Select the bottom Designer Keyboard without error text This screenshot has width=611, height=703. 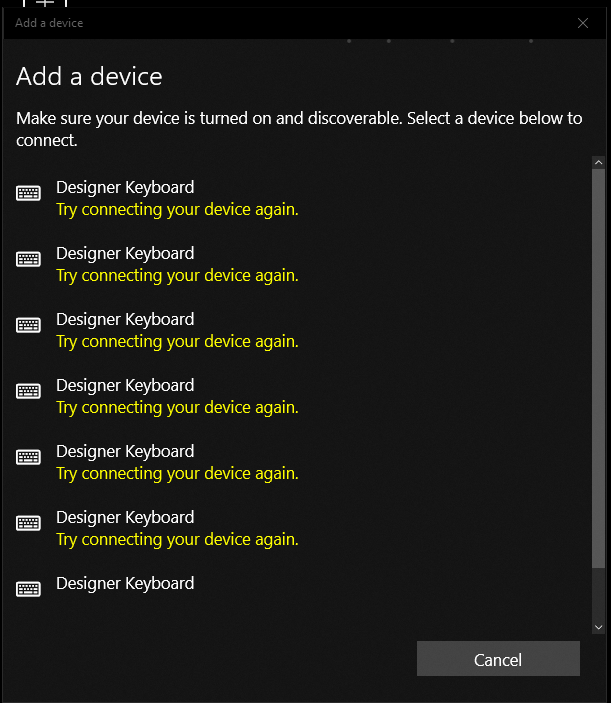pyautogui.click(x=125, y=583)
